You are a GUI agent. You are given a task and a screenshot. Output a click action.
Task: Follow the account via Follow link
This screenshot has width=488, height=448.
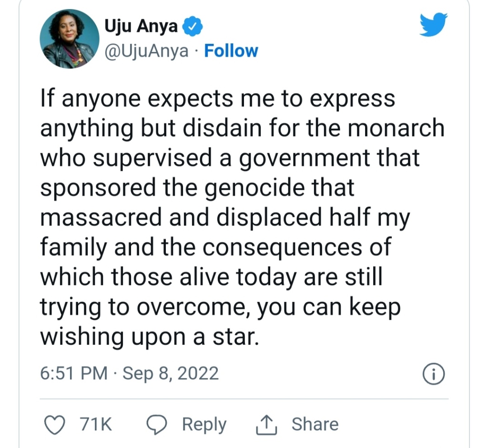coord(231,50)
